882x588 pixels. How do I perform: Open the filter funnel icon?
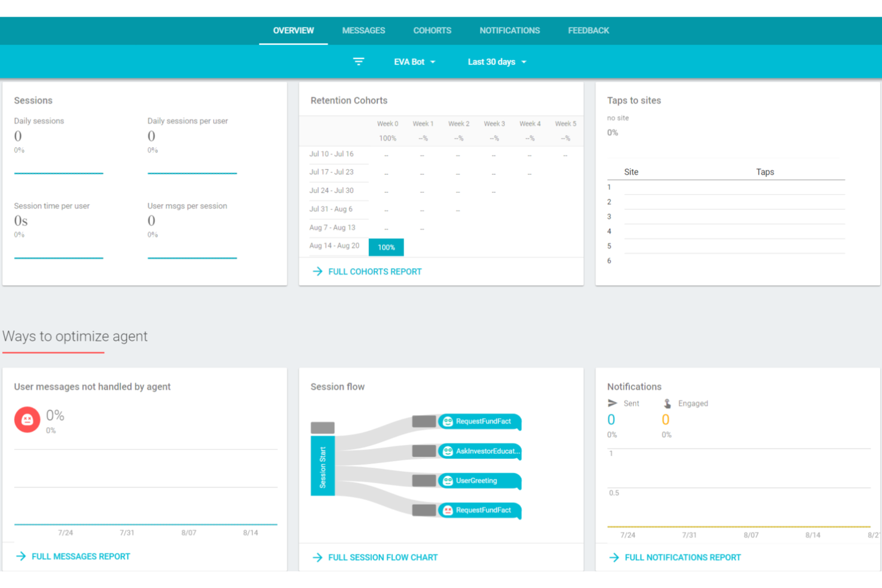coord(358,61)
